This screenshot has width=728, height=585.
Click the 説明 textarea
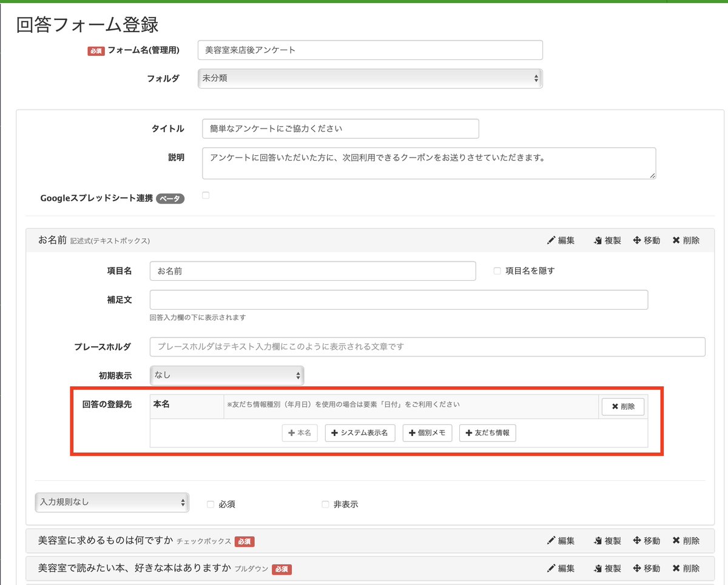[x=429, y=163]
